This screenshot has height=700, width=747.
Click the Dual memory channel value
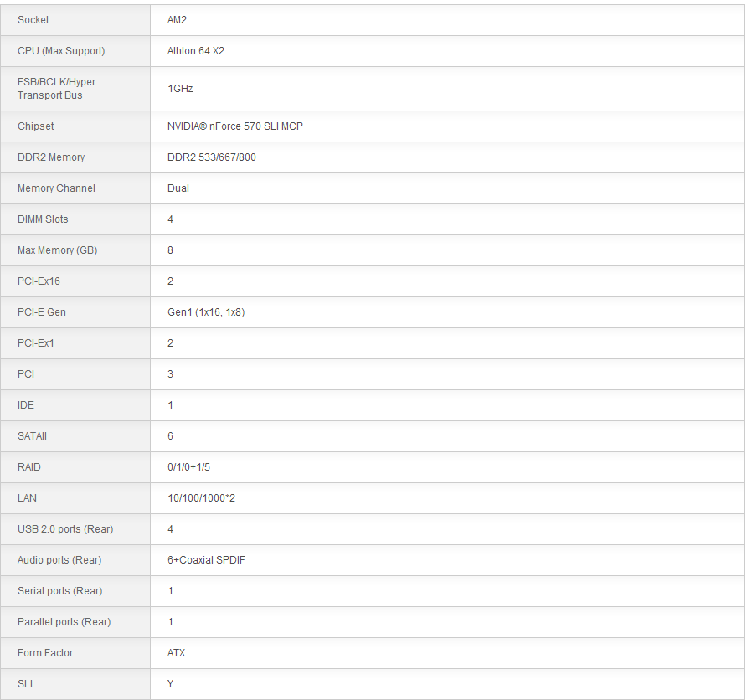coord(178,188)
